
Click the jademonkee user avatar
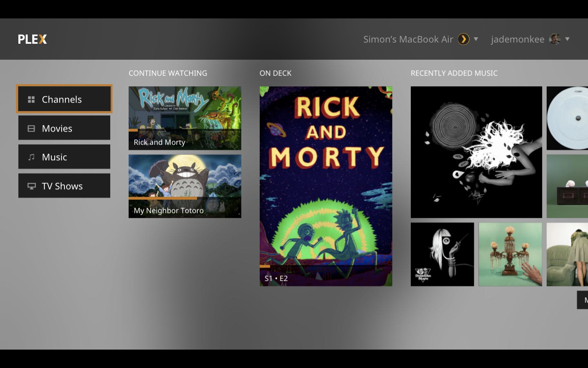pos(555,39)
